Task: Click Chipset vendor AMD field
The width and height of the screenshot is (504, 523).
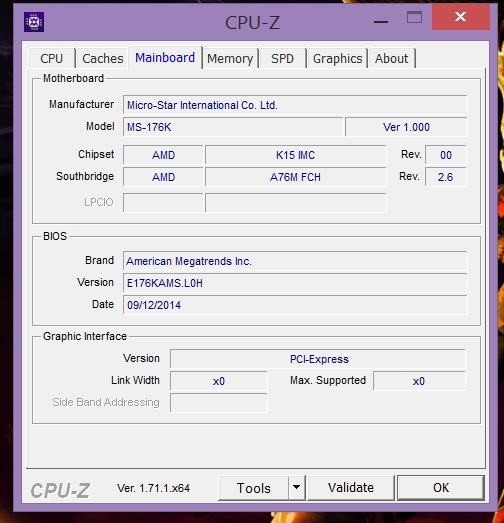Action: (x=163, y=155)
